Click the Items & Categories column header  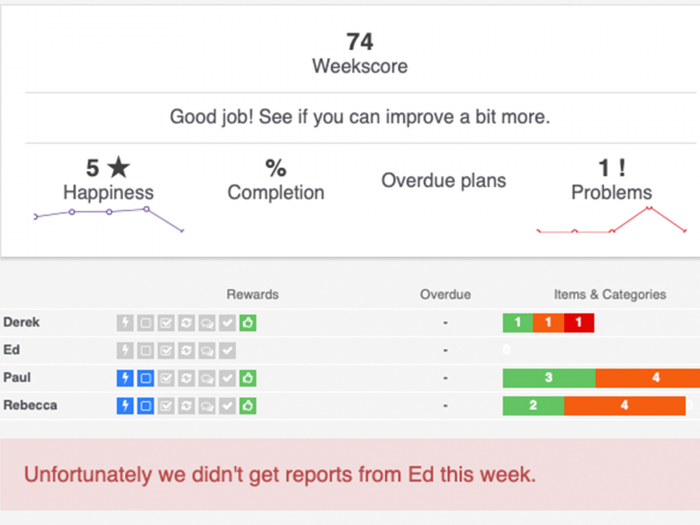tap(610, 294)
